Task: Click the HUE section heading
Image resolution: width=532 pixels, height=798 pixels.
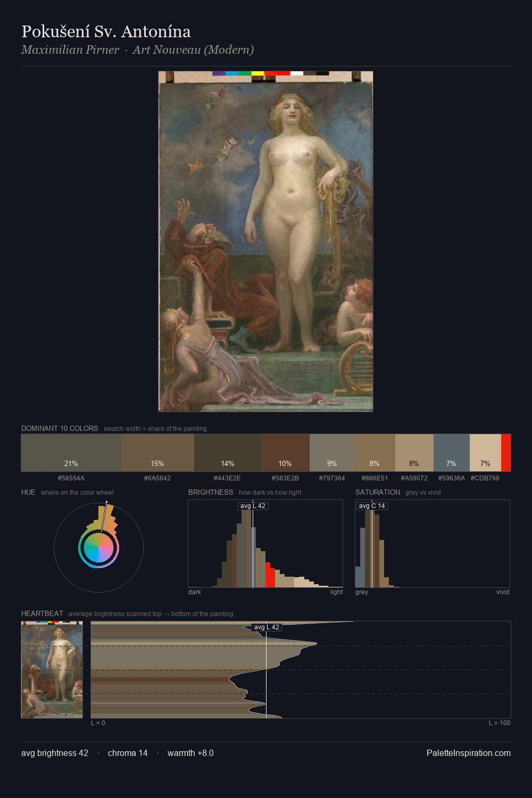Action: click(x=28, y=492)
